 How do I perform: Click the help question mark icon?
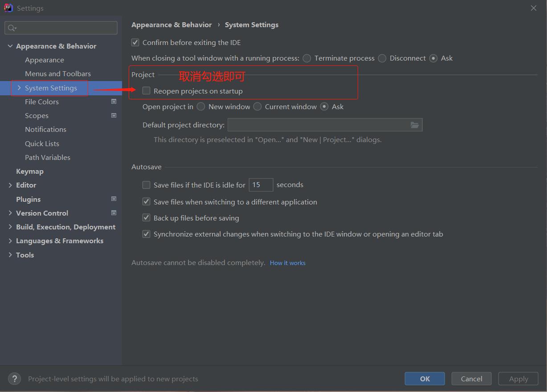click(14, 379)
